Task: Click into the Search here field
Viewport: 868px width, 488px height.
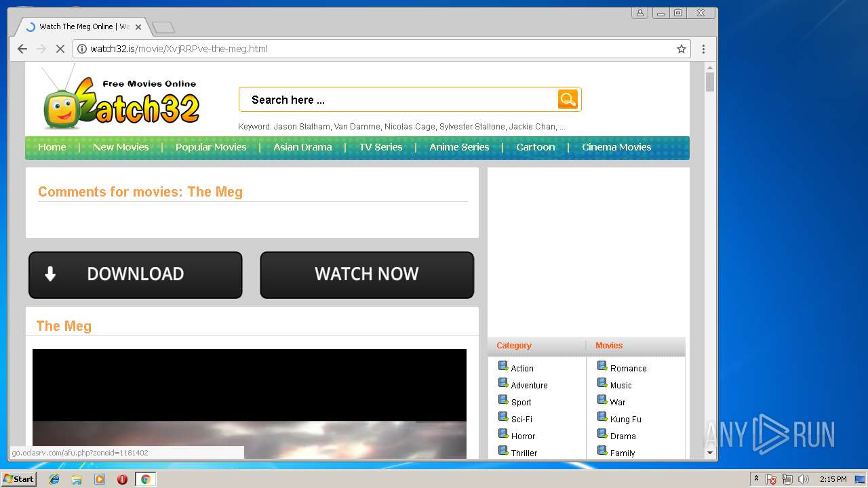Action: click(x=400, y=100)
